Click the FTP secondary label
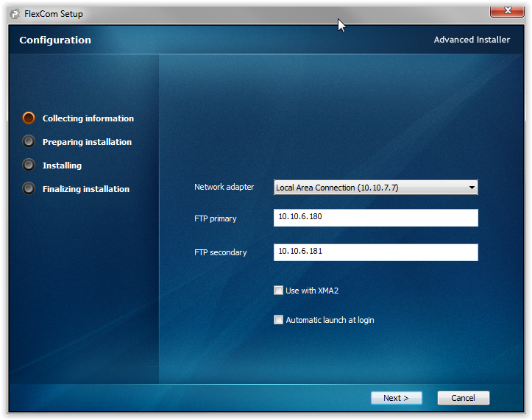 point(221,252)
